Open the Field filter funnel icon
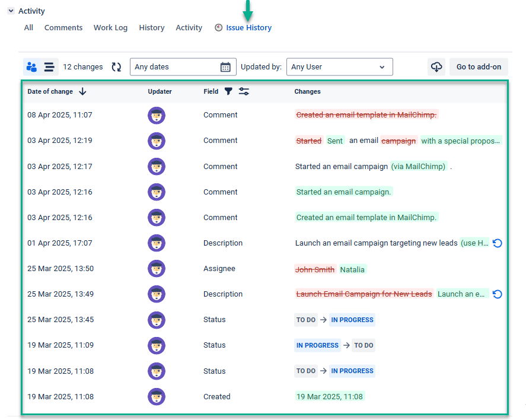The width and height of the screenshot is (526, 420). pyautogui.click(x=228, y=91)
